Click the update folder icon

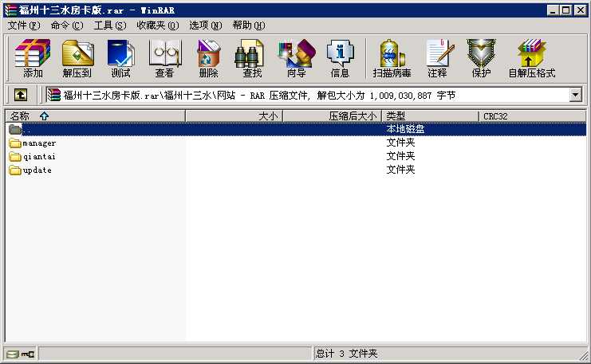tap(15, 170)
